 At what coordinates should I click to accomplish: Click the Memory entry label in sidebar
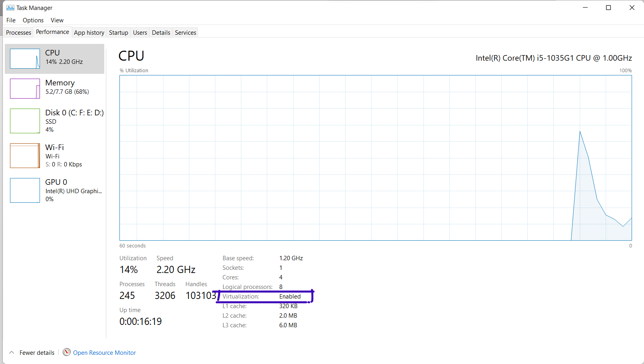tap(60, 83)
